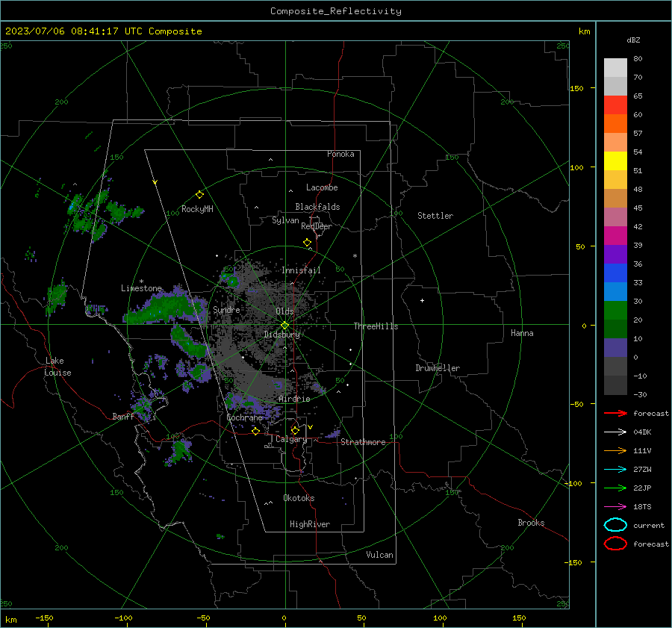Click the yellow diamond marker above Calgary
The width and height of the screenshot is (672, 628).
pos(295,430)
